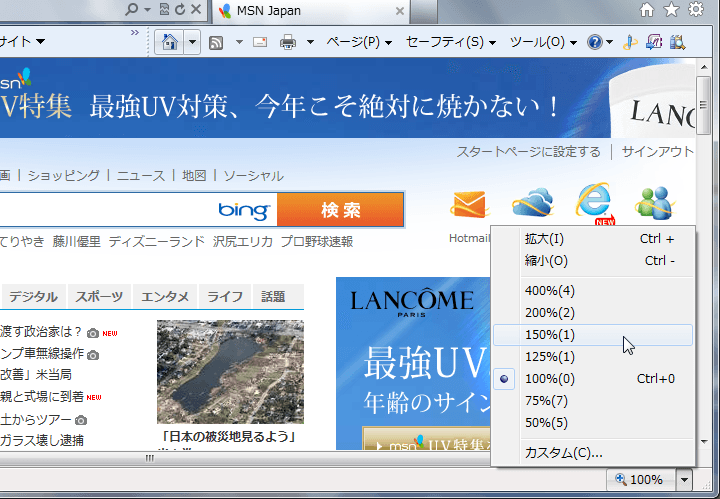Open the 地図 link
720x499 pixels.
(194, 176)
